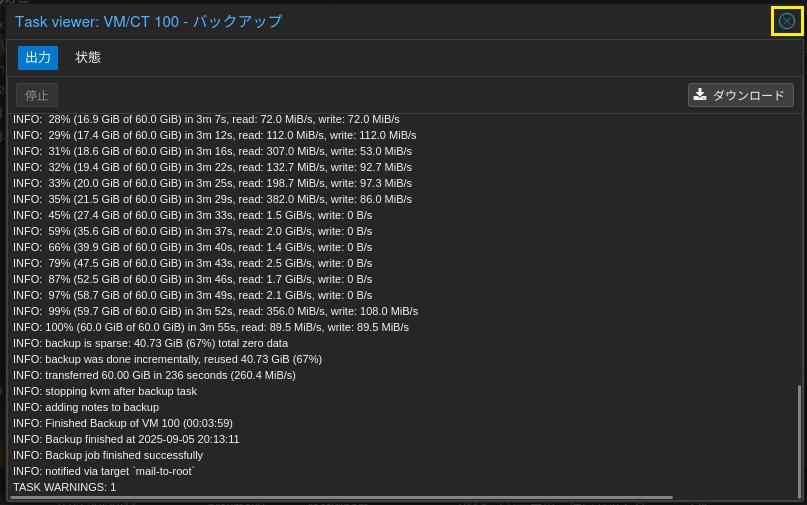The image size is (807, 505).
Task: Click the vertical scrollbar thumb of the log
Action: (799, 441)
